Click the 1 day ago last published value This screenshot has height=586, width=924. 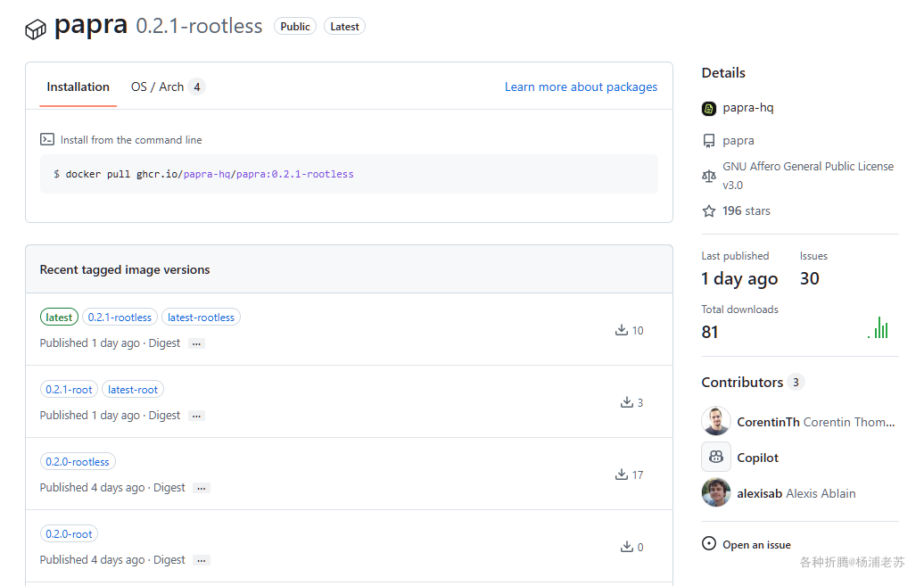pyautogui.click(x=739, y=278)
